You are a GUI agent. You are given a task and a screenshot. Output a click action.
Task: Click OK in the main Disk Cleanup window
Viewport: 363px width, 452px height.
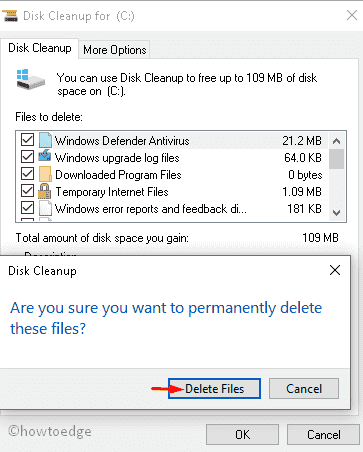tap(242, 435)
